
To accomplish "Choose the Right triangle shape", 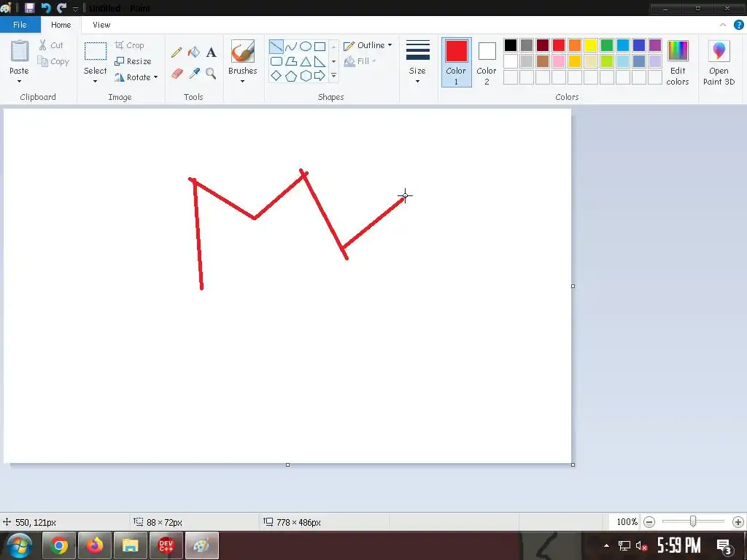I will [x=320, y=61].
